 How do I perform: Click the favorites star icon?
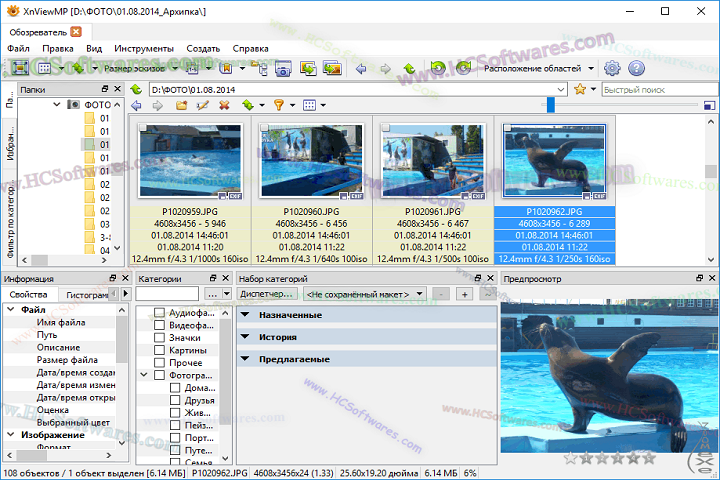pos(580,89)
